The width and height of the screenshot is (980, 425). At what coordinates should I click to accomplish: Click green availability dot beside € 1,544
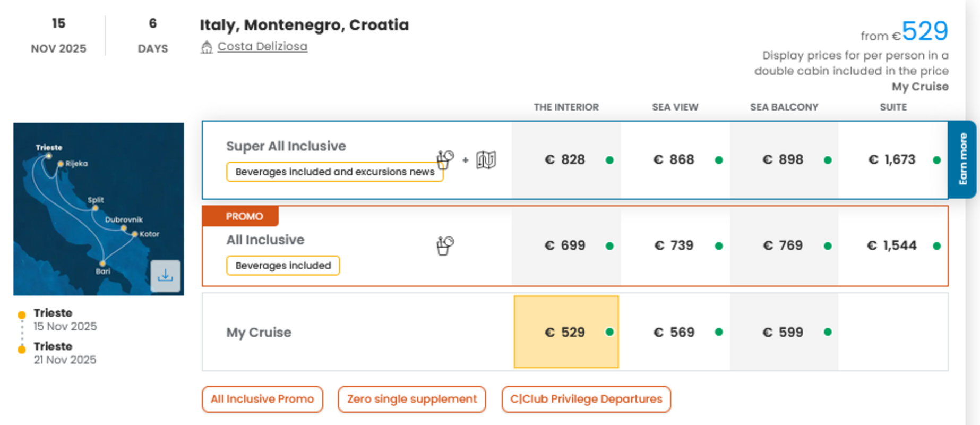936,246
